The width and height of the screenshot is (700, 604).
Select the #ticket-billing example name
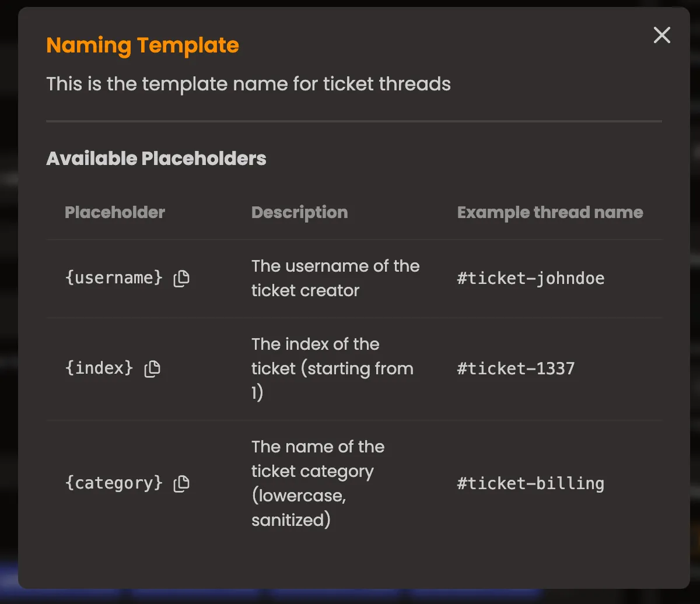(x=531, y=483)
